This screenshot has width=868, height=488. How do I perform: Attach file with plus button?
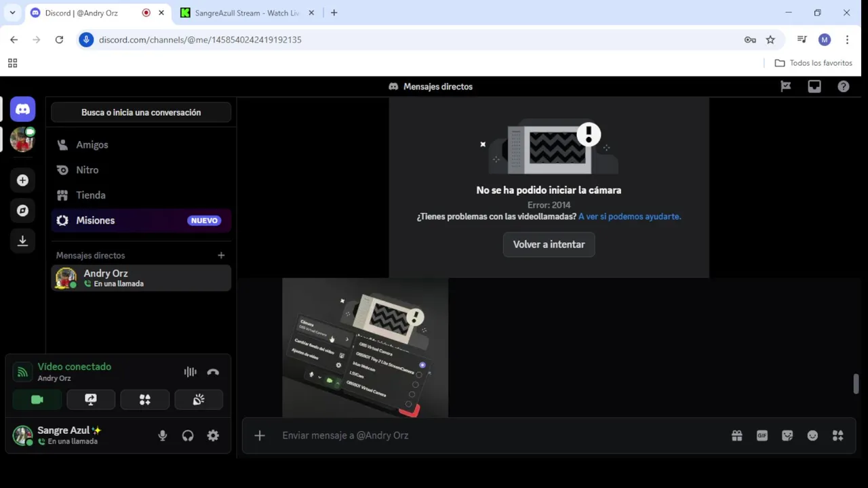tap(260, 436)
